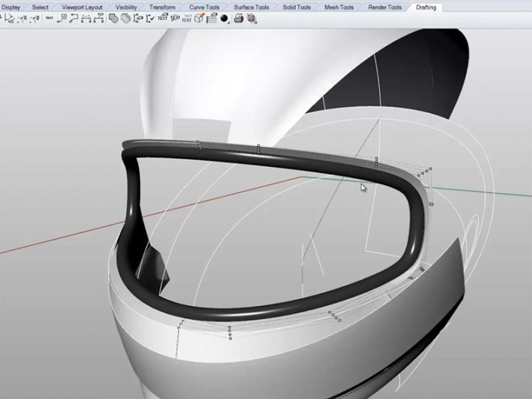This screenshot has height=399, width=532.
Task: Select the plain leader arrow tool icon
Action: coord(74,18)
